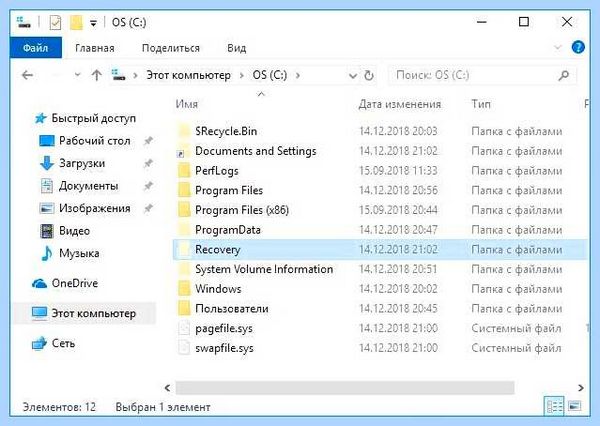
Task: Click OS (C:) in the address path
Action: click(x=270, y=75)
